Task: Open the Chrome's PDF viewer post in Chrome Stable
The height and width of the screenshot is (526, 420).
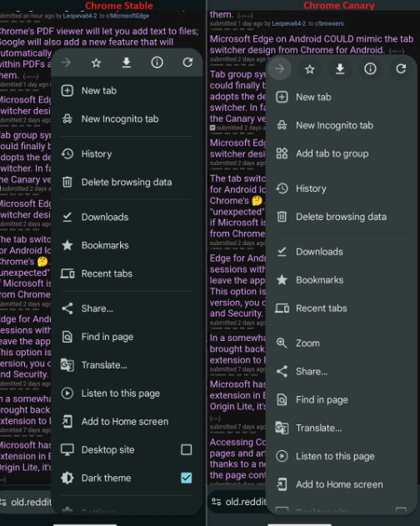Action: click(99, 53)
